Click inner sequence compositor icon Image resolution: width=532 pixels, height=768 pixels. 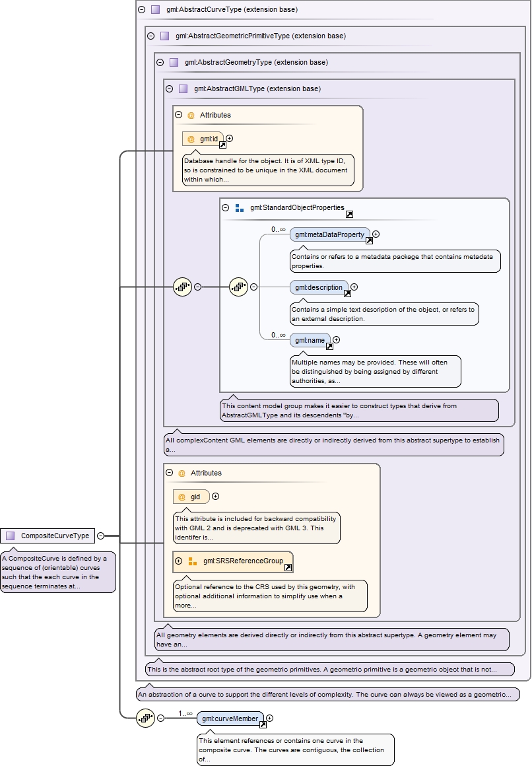239,287
